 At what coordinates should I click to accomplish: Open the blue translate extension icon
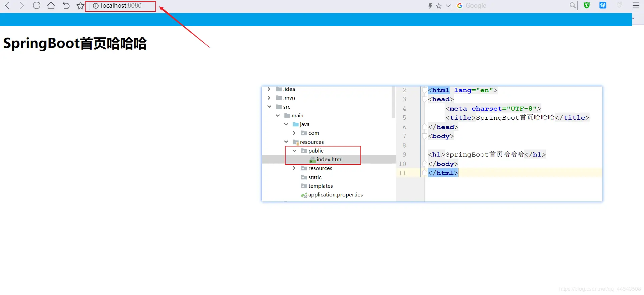coord(603,5)
